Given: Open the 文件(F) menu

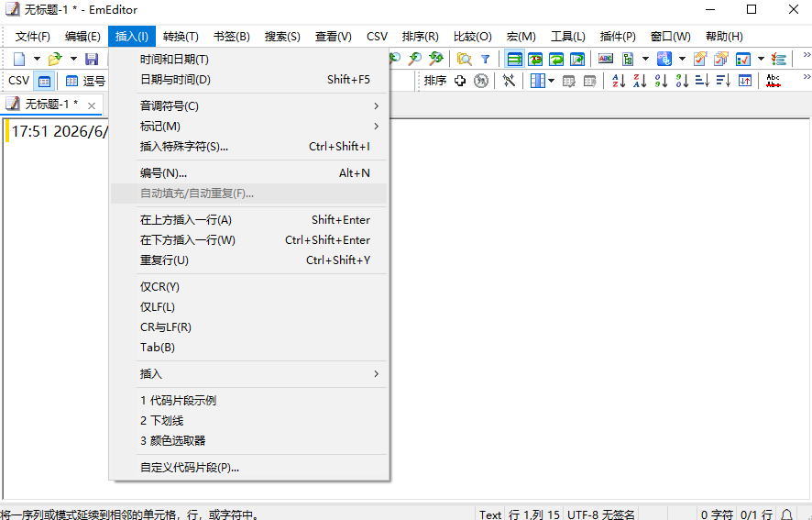Looking at the screenshot, I should click(x=33, y=37).
